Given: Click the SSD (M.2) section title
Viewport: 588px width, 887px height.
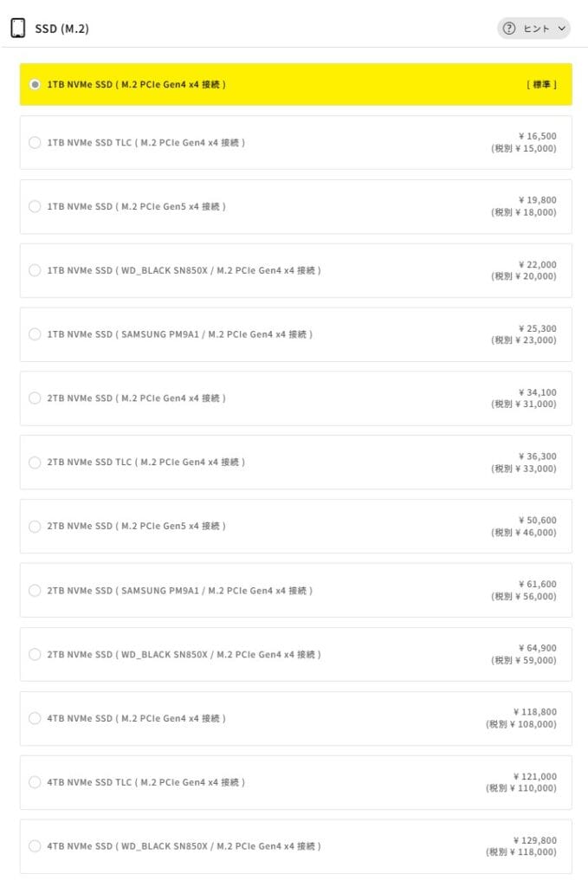Looking at the screenshot, I should (61, 29).
